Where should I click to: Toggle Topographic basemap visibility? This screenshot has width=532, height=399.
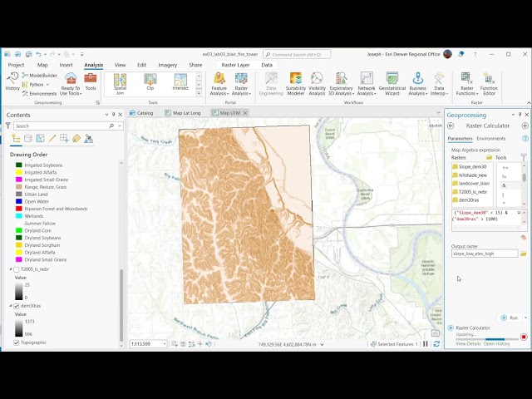16,342
